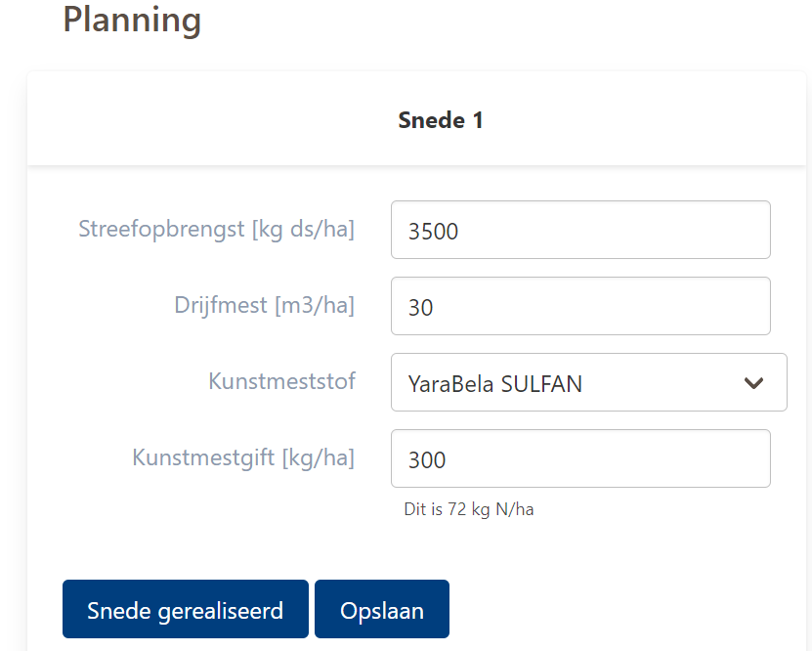Select the YaraBela SULFAN combo box text
The image size is (812, 651).
[x=495, y=384]
